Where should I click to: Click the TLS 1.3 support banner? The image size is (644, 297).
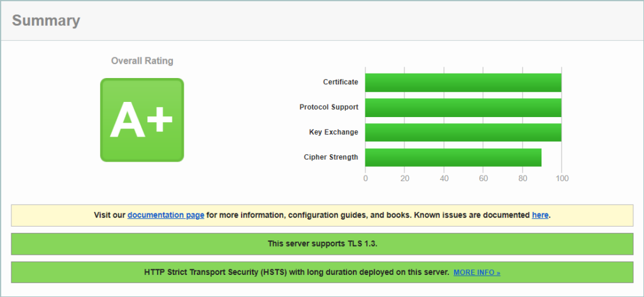coord(322,244)
